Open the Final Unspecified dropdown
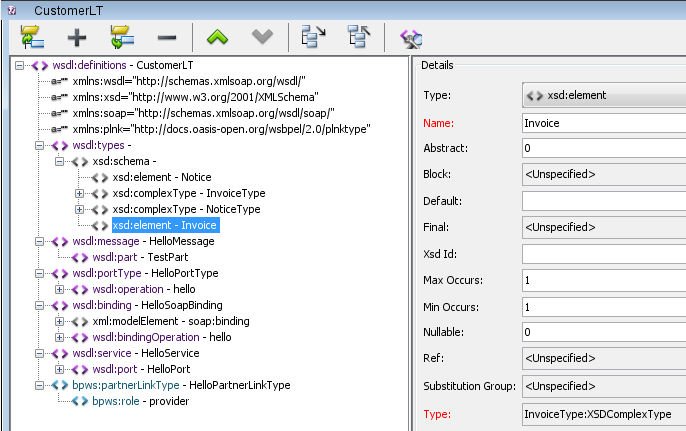 pos(604,227)
